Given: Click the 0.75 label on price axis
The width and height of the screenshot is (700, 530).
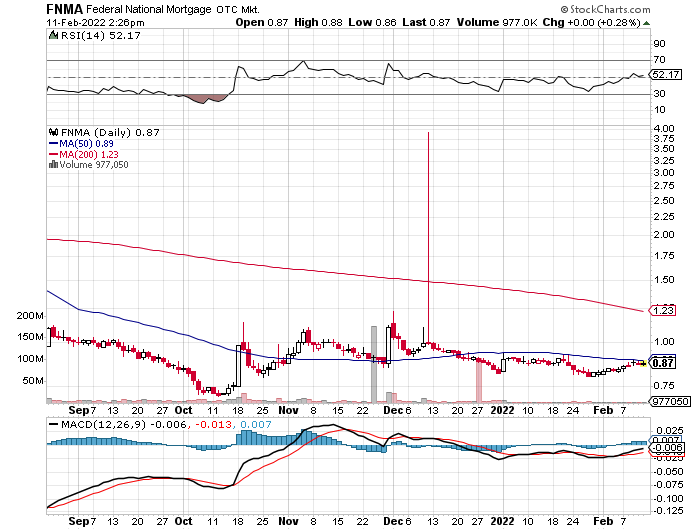Looking at the screenshot, I should pos(664,385).
